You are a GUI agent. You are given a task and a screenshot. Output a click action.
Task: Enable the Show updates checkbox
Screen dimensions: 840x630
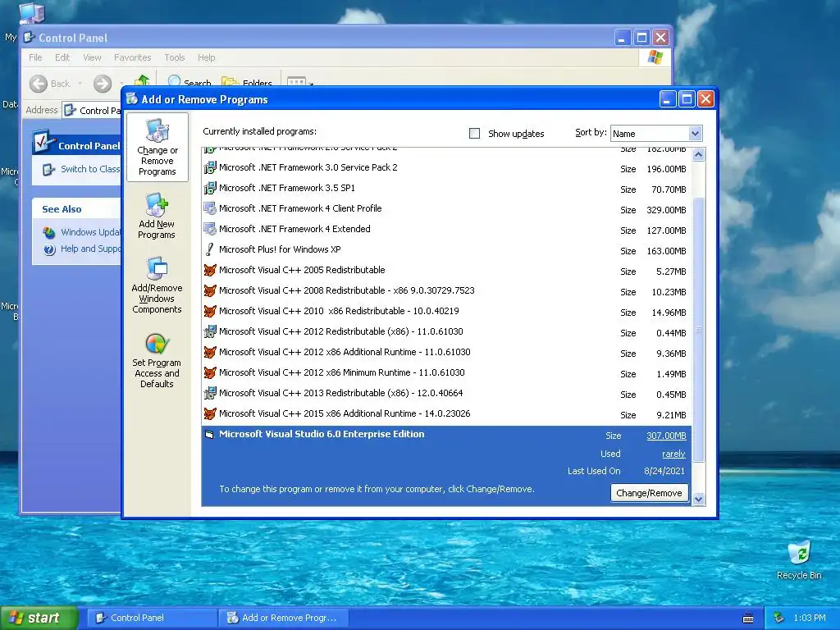pos(475,134)
